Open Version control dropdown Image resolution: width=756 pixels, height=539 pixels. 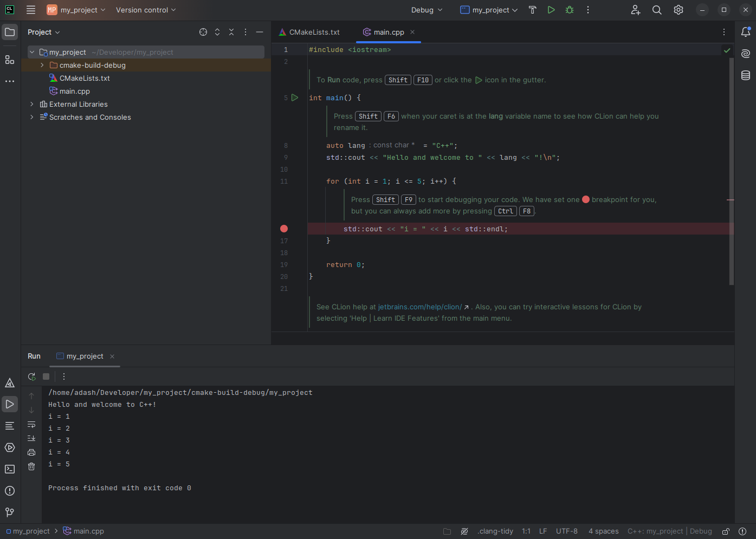pyautogui.click(x=146, y=10)
